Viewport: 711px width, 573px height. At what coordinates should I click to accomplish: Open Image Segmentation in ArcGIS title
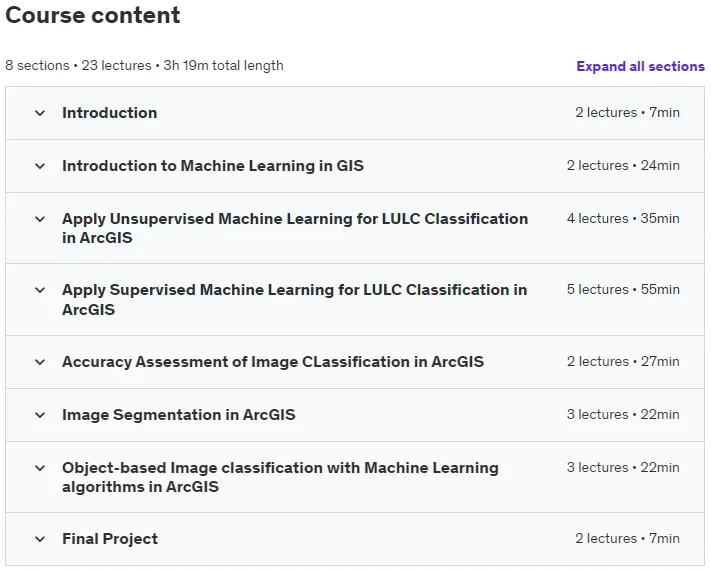(179, 415)
